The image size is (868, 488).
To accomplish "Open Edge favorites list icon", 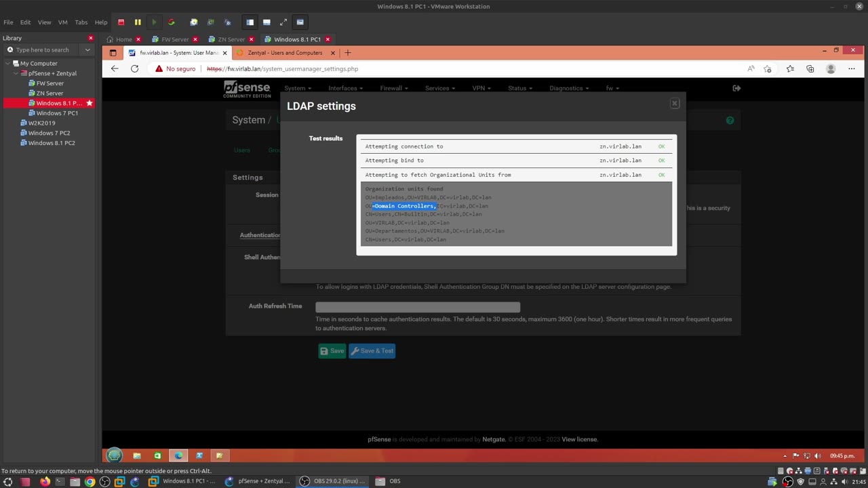I will point(790,68).
